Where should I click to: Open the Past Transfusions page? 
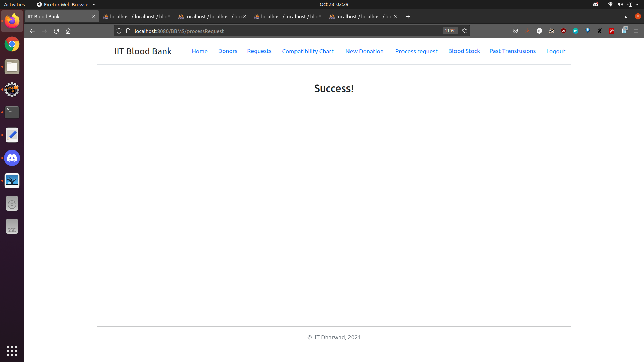tap(512, 50)
